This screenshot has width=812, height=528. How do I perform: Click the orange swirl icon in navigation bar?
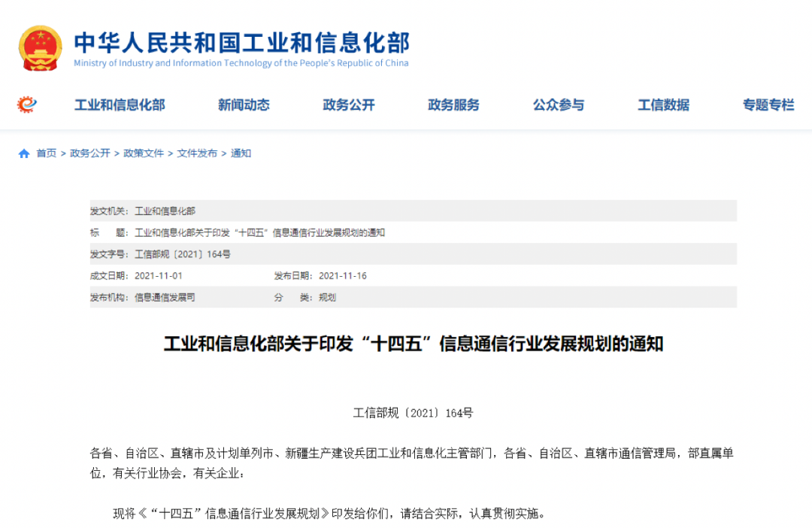[27, 105]
